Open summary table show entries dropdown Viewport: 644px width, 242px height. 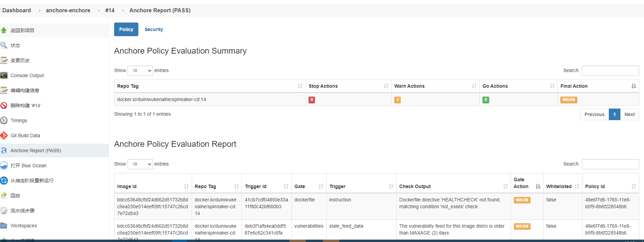[x=140, y=71]
